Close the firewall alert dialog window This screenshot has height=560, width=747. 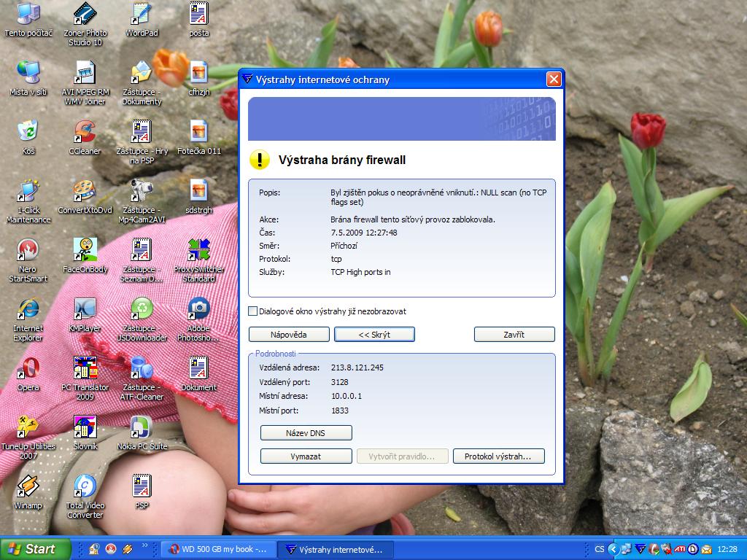(x=554, y=79)
